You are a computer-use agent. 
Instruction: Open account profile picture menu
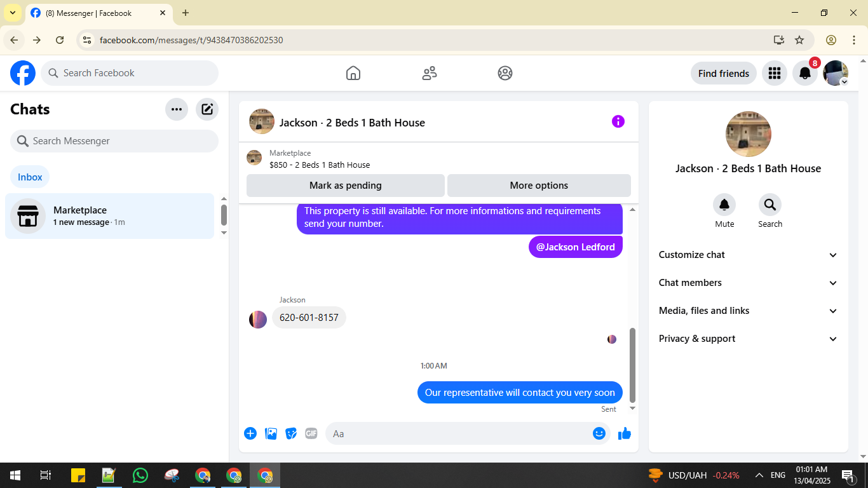[836, 73]
